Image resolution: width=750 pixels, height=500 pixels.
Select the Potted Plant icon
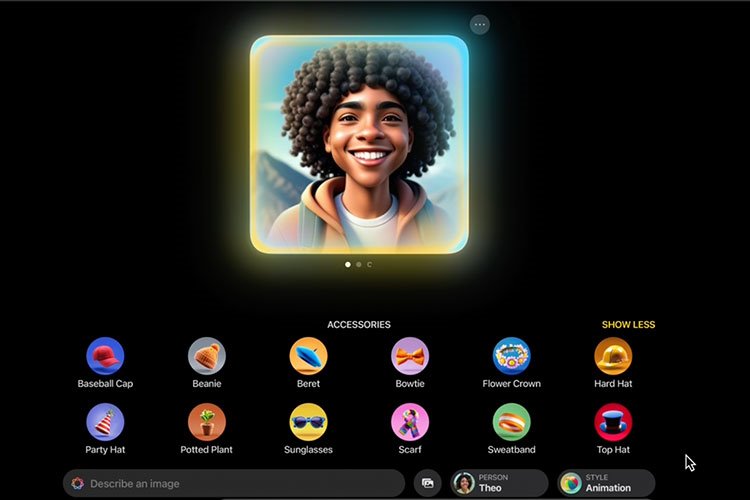point(207,422)
